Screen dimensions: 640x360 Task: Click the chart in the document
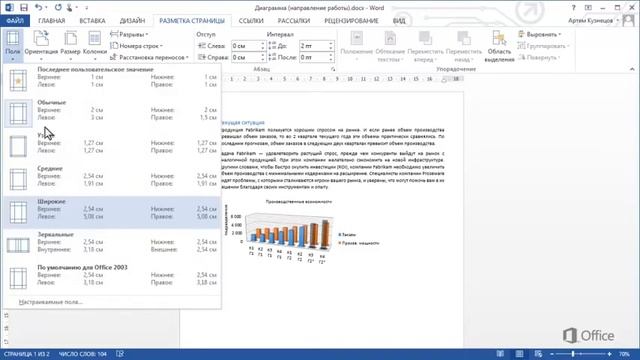301,231
